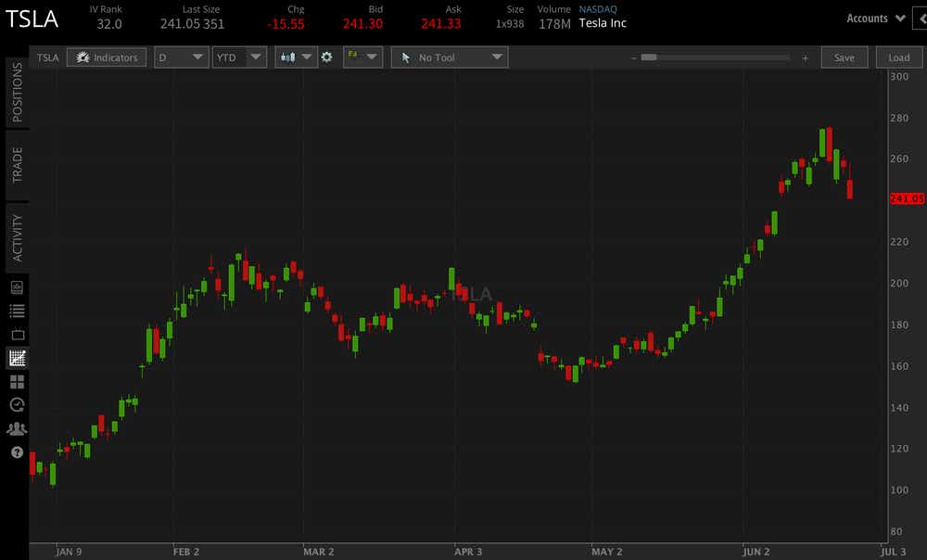The height and width of the screenshot is (560, 927).
Task: Click the current price marker 241.05
Action: point(907,198)
